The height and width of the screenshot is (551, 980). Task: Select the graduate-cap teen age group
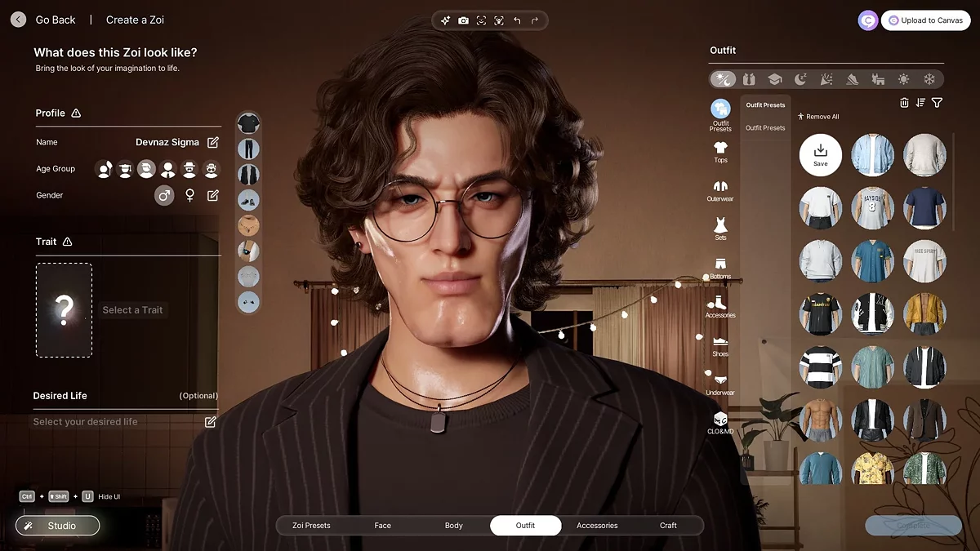tap(125, 169)
